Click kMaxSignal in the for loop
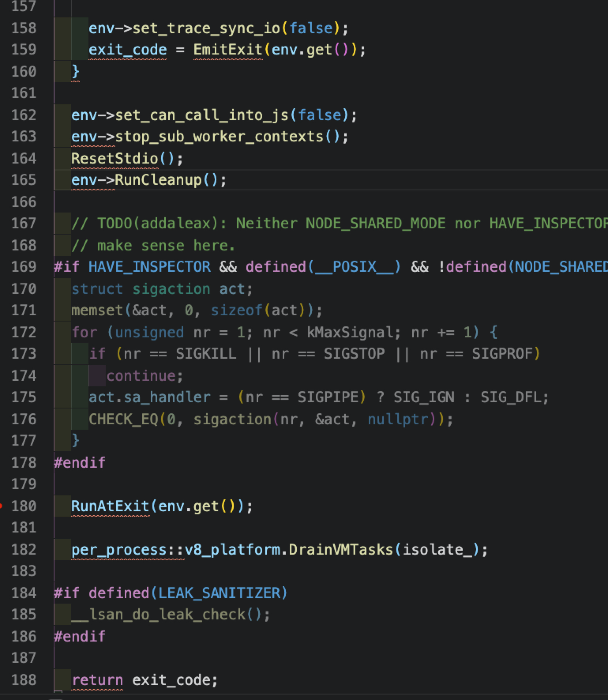This screenshot has height=700, width=608. tap(350, 332)
